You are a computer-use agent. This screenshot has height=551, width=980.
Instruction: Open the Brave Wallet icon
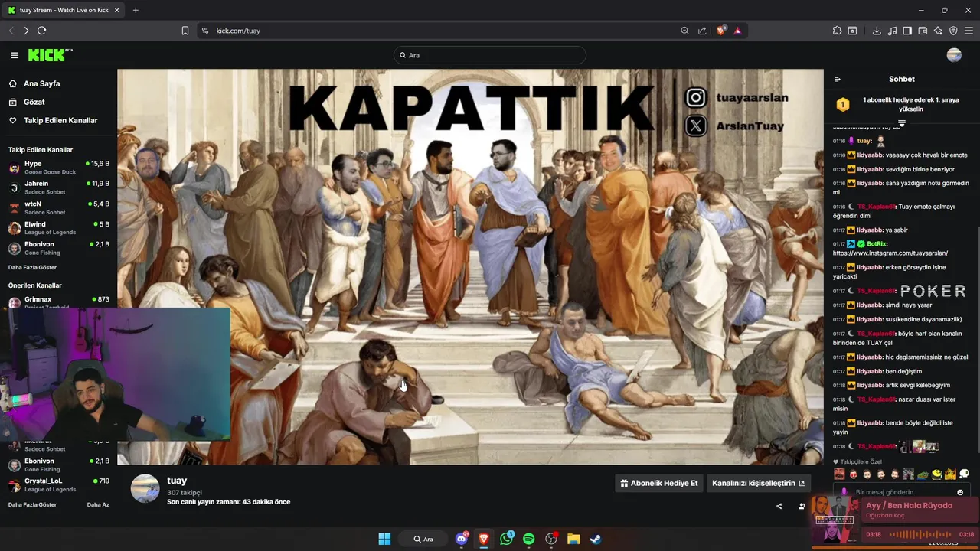[x=923, y=31]
